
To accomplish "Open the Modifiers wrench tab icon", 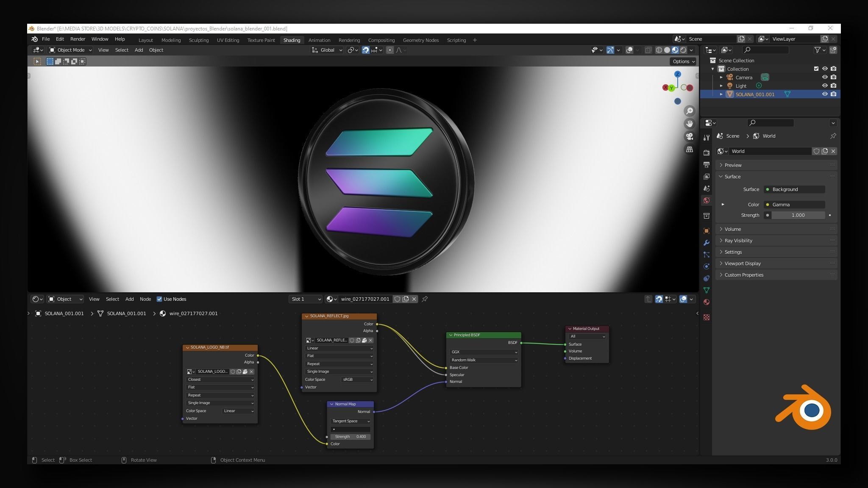I will tap(706, 243).
